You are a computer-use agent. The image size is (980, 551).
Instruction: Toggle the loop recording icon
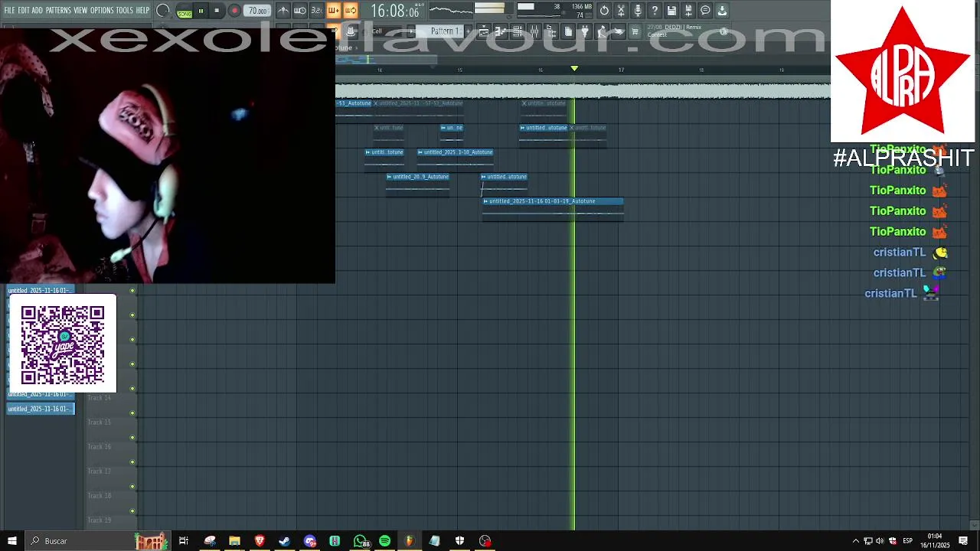(351, 11)
